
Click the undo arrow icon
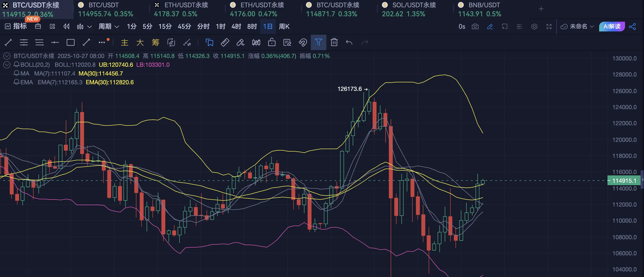coord(349,42)
